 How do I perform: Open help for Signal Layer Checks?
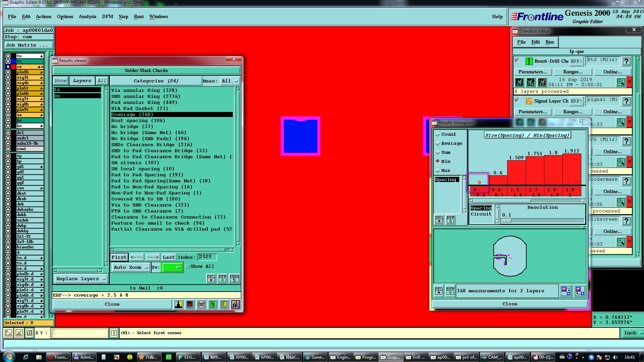point(626,101)
